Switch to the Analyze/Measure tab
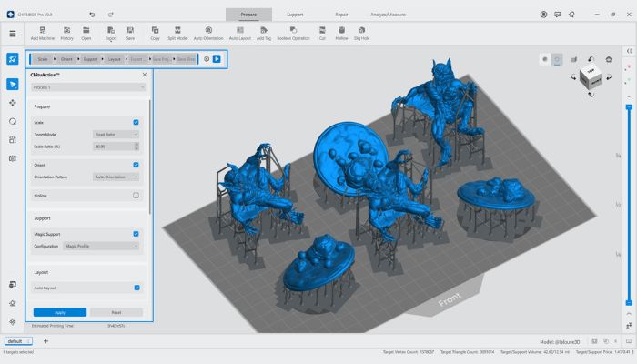This screenshot has width=637, height=364. [388, 15]
